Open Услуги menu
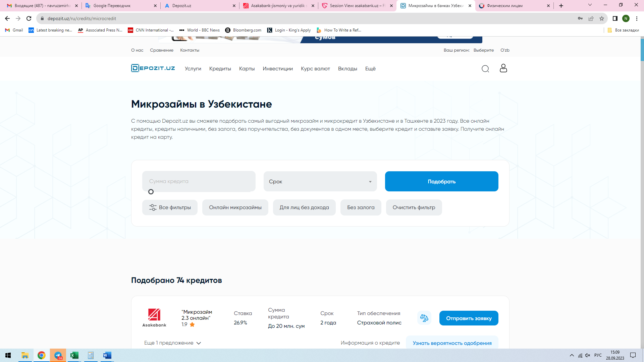 click(x=193, y=69)
